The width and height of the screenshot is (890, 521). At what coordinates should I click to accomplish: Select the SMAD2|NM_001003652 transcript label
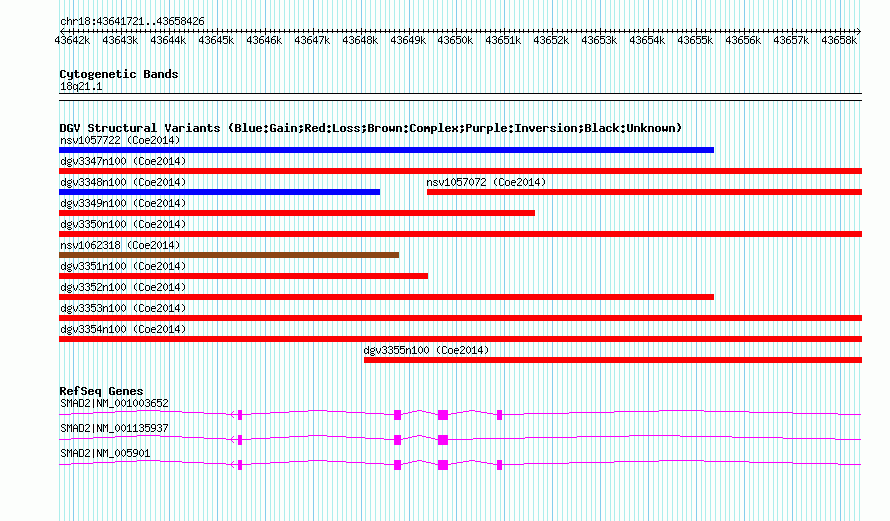point(114,404)
